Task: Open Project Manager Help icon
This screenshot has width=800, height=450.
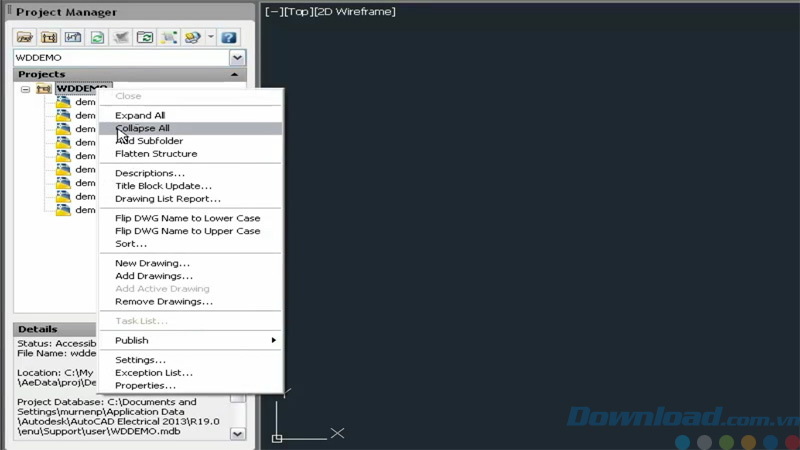Action: pyautogui.click(x=229, y=37)
